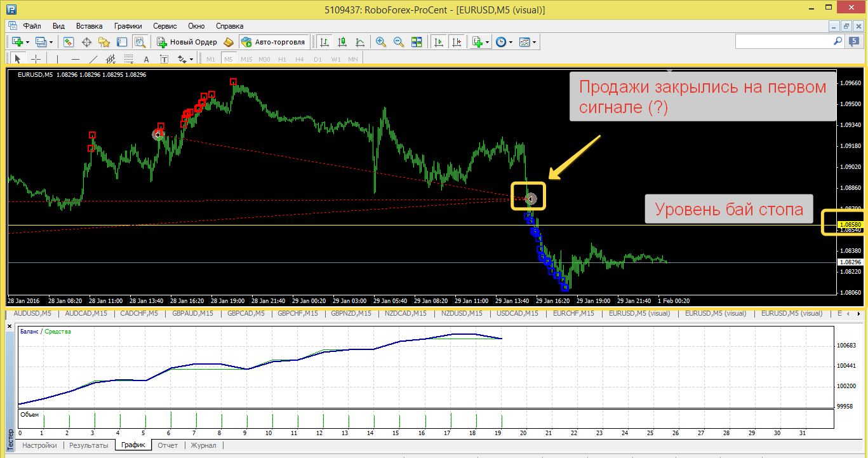Toggle chart auto scroll
The width and height of the screenshot is (868, 458).
click(x=438, y=42)
